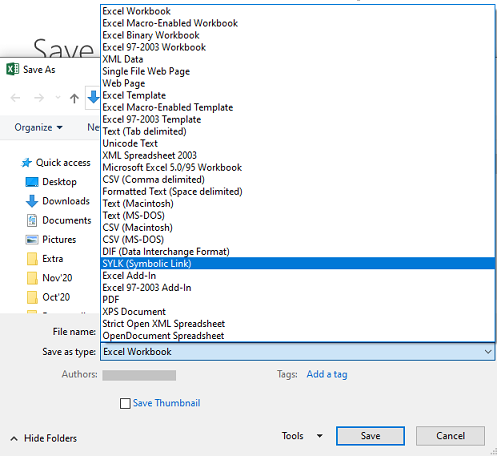Open Pictures folder icon in sidebar

32,240
